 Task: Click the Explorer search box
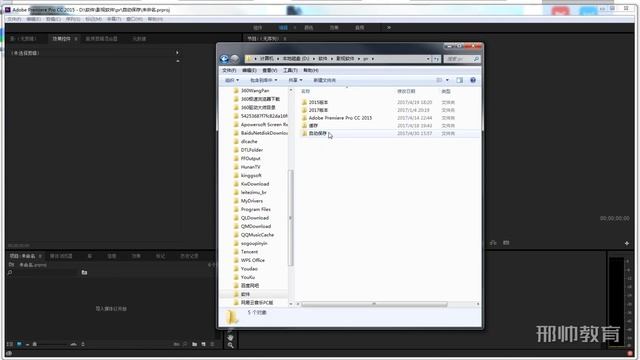pyautogui.click(x=461, y=59)
